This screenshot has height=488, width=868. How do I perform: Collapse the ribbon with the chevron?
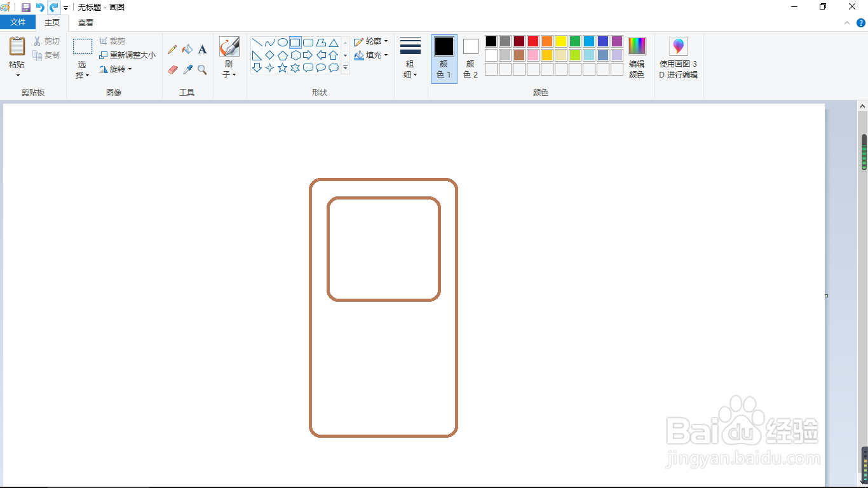(847, 23)
